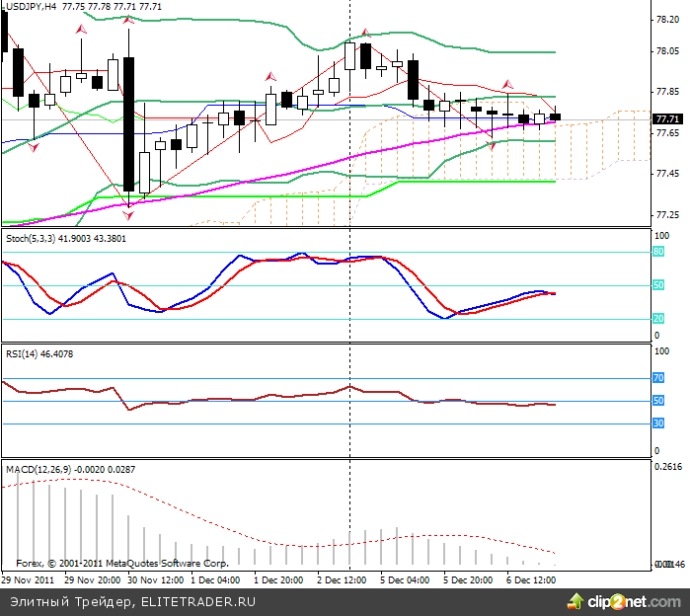Select the RSI(14) indicator label
The image size is (690, 616).
[x=22, y=352]
